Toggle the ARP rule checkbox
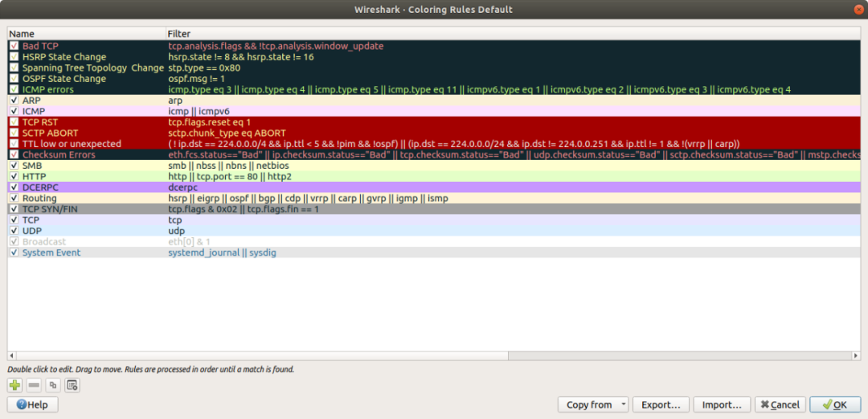The height and width of the screenshot is (419, 868). (x=14, y=101)
